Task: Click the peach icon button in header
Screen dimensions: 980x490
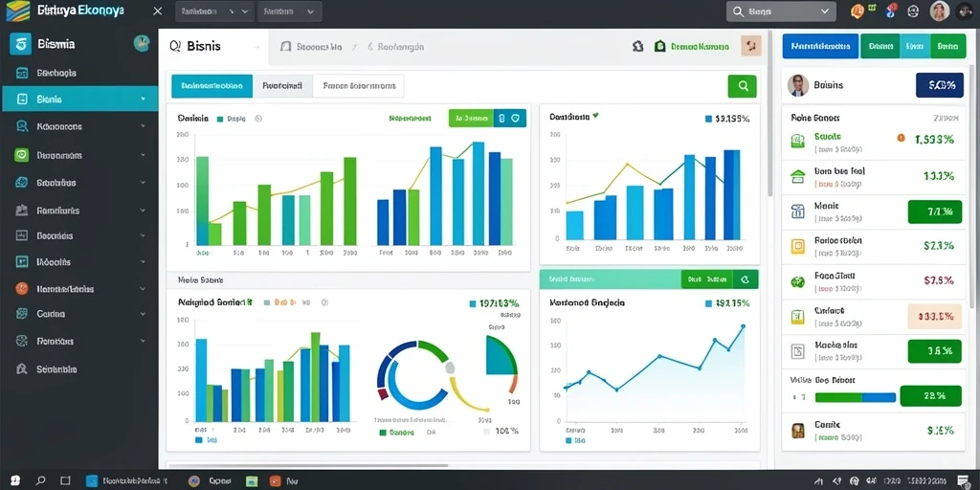Action: click(x=750, y=46)
